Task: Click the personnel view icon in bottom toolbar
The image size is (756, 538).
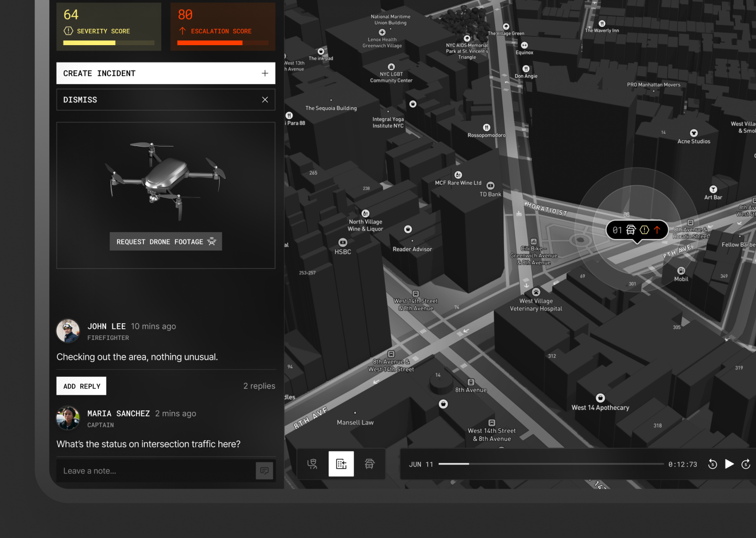Action: 312,464
